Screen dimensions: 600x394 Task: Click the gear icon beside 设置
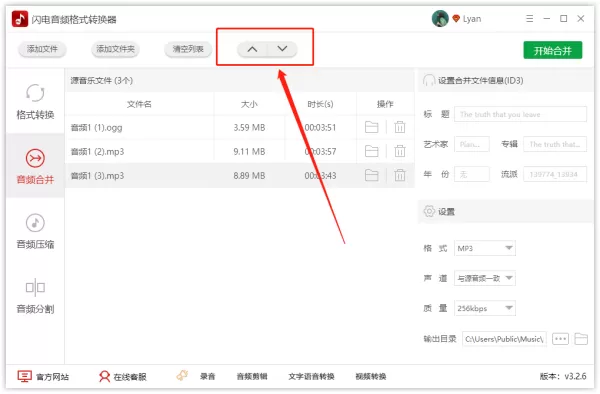coord(429,211)
